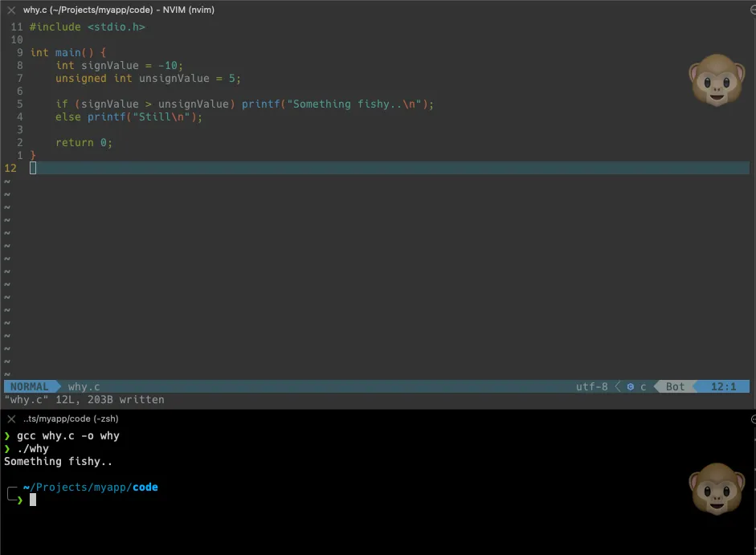Place cursor at the terminal prompt input
This screenshot has height=555, width=756.
(x=33, y=500)
